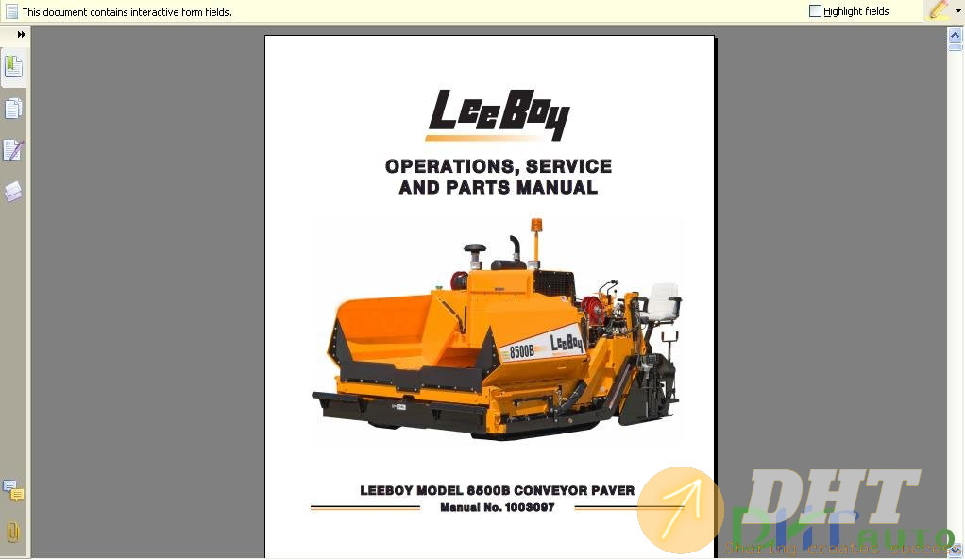Screen dimensions: 965x560
Task: Click the 'This document contains interactive form fields.' message
Action: [x=127, y=11]
